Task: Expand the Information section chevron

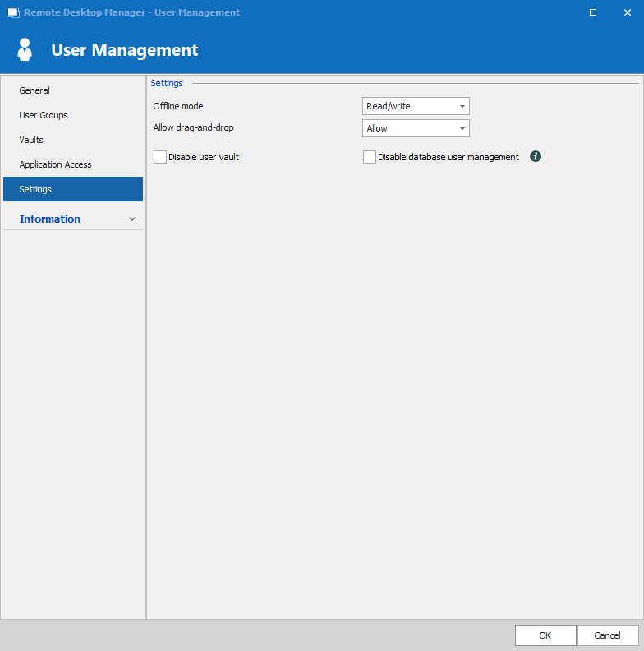Action: coord(132,219)
